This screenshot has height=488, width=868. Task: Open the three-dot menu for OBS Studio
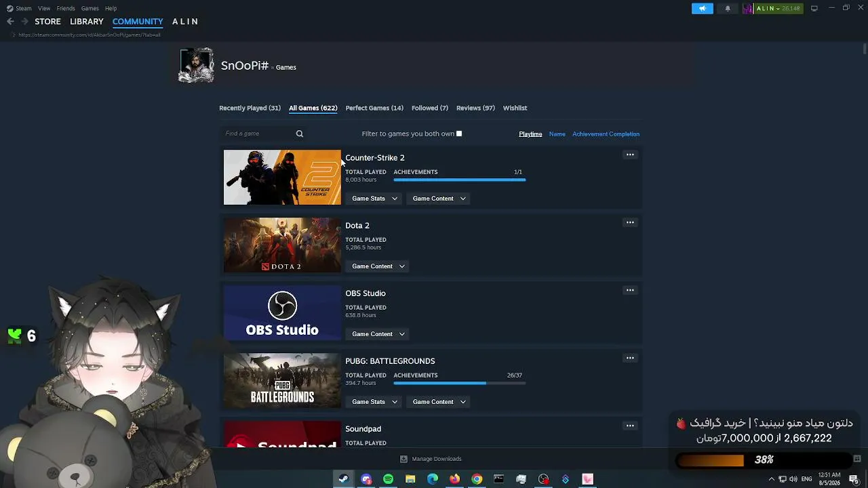(x=630, y=290)
